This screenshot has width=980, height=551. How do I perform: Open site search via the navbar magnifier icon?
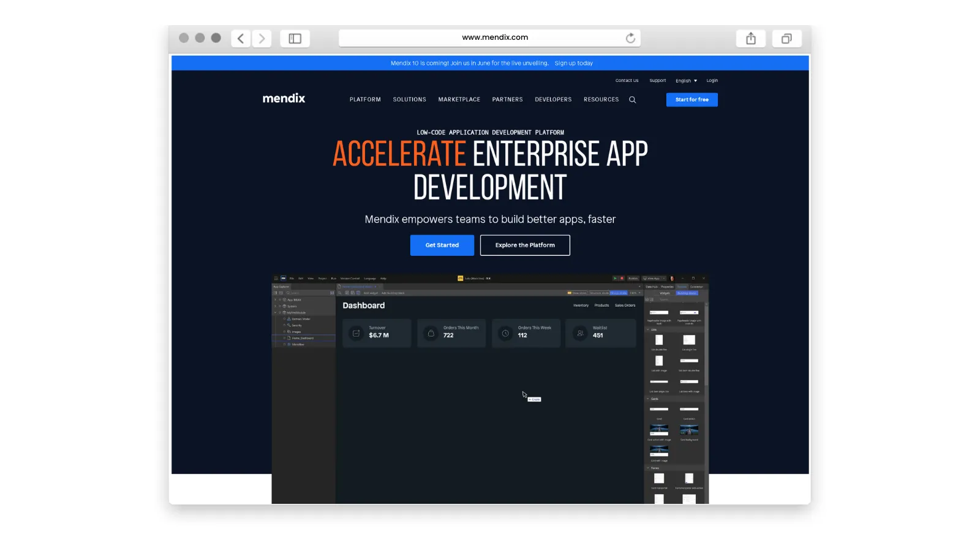click(x=633, y=99)
